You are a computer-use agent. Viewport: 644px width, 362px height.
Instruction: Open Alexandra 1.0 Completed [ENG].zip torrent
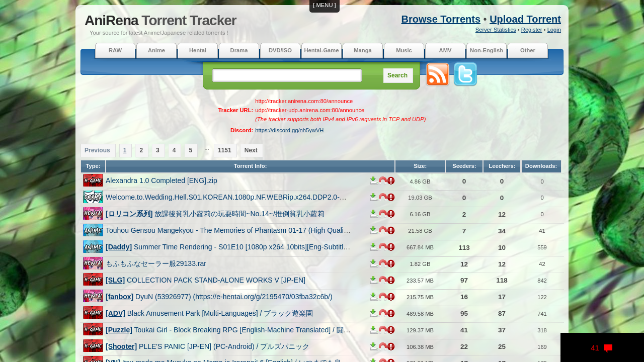pos(162,180)
